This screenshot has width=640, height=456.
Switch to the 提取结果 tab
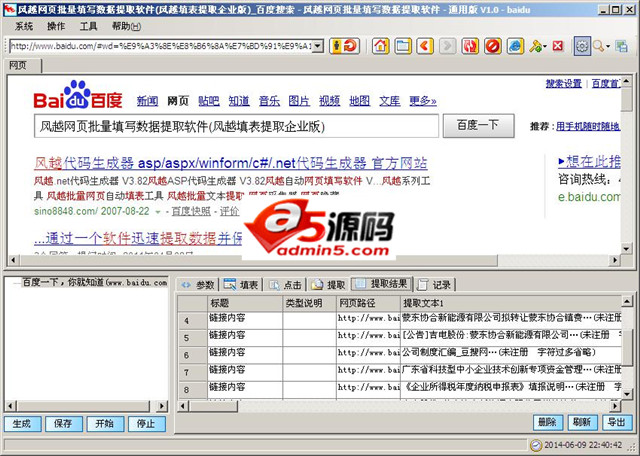coord(382,284)
